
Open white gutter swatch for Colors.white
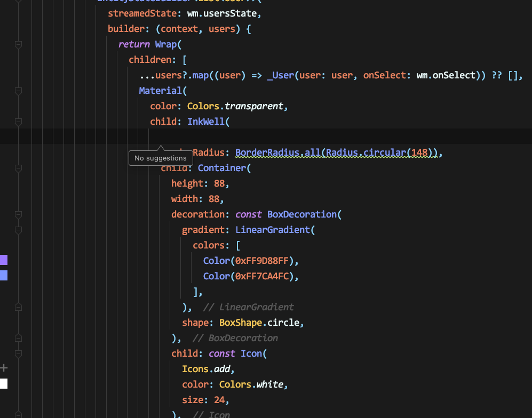coord(4,384)
